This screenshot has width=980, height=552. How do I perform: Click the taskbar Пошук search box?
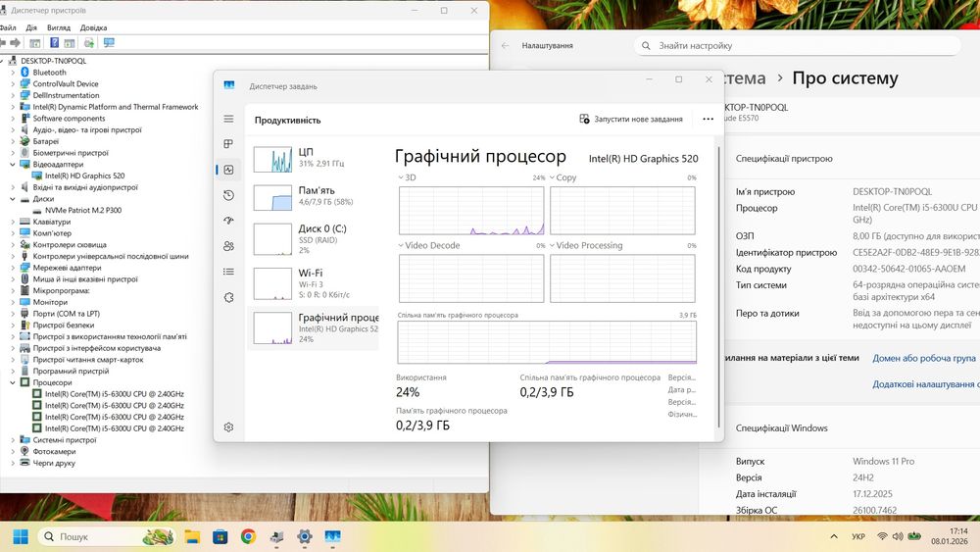pyautogui.click(x=108, y=536)
